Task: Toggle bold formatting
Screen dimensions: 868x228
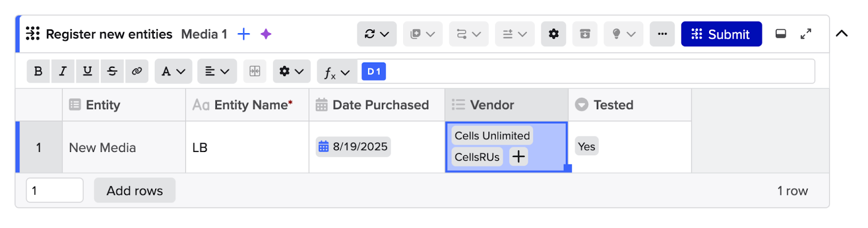Action: coord(38,71)
